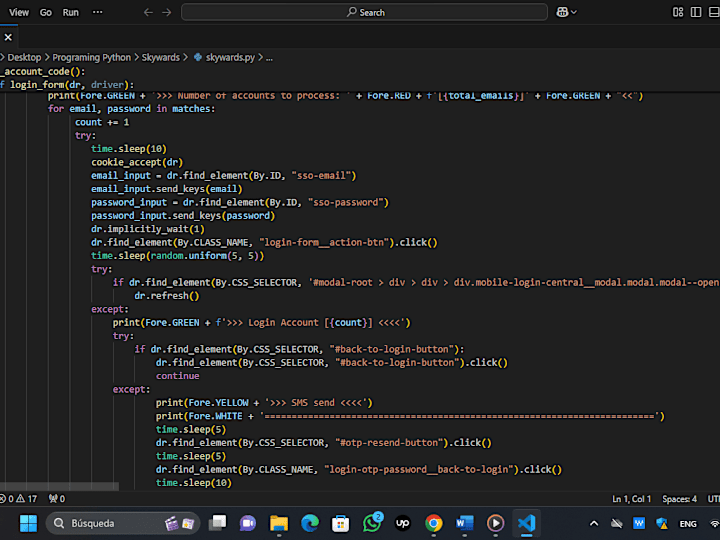Click the blue W system tray icon
The height and width of the screenshot is (540, 720).
point(639,523)
